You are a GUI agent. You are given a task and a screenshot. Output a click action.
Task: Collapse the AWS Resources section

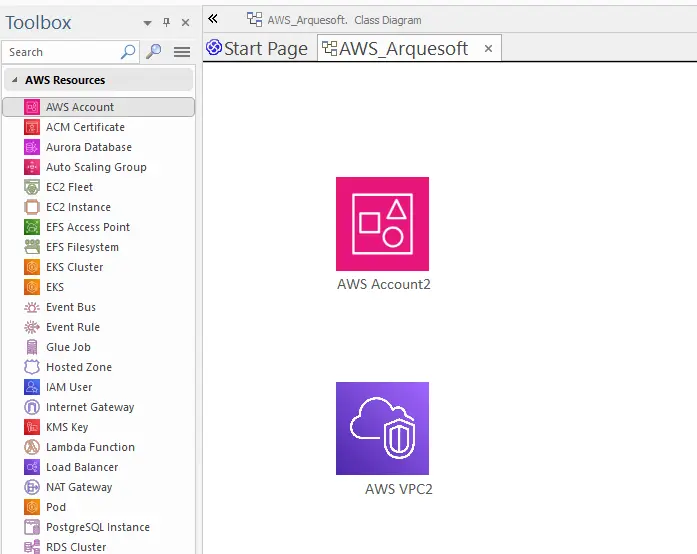(x=15, y=80)
